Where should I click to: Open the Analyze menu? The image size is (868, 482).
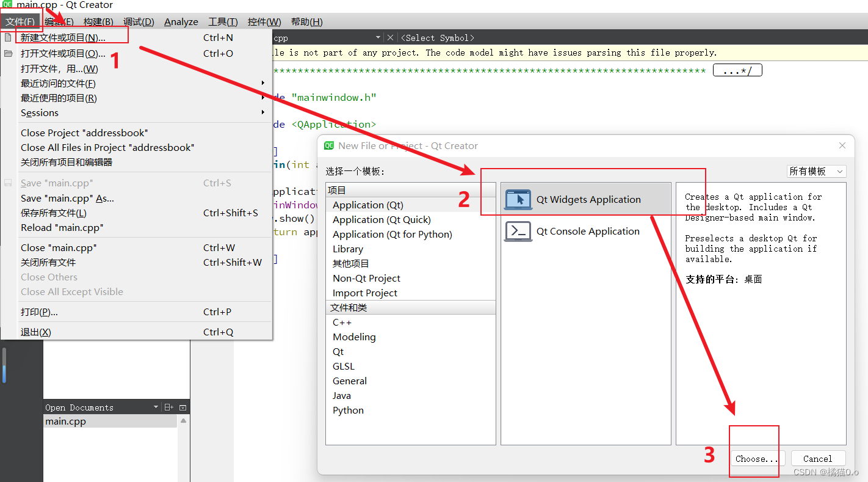click(181, 22)
